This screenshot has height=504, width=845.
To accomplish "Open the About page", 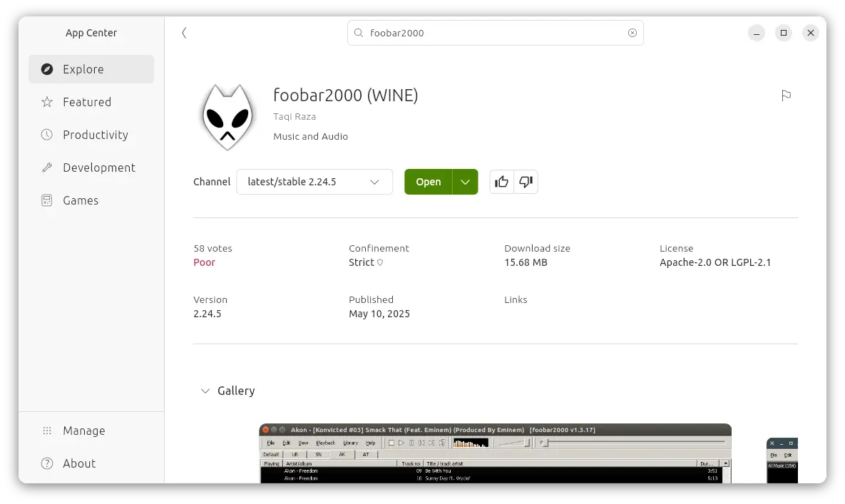I will [91, 463].
